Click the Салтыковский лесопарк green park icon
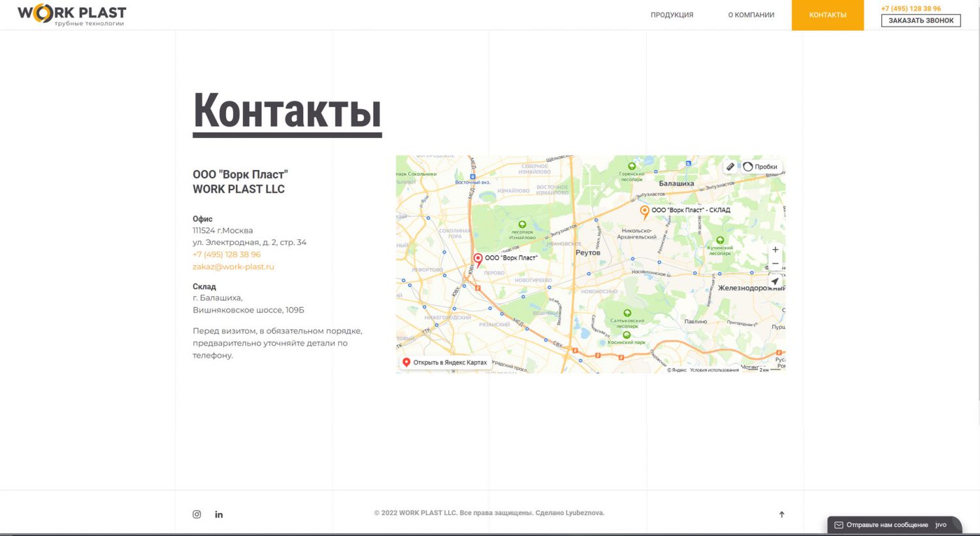980x536 pixels. (x=627, y=313)
